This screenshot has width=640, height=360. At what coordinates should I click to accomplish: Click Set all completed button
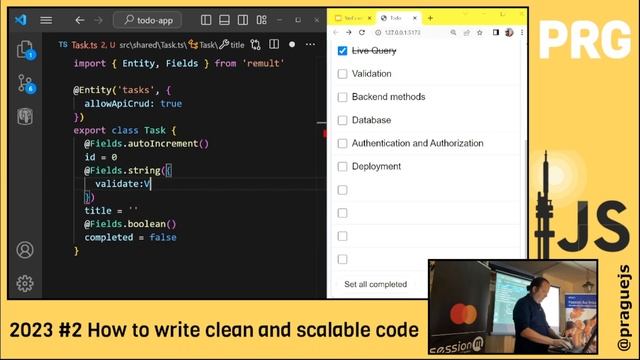point(376,284)
